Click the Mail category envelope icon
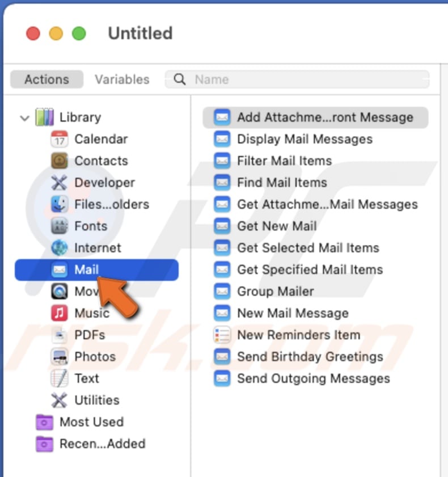The image size is (448, 477). pyautogui.click(x=60, y=269)
